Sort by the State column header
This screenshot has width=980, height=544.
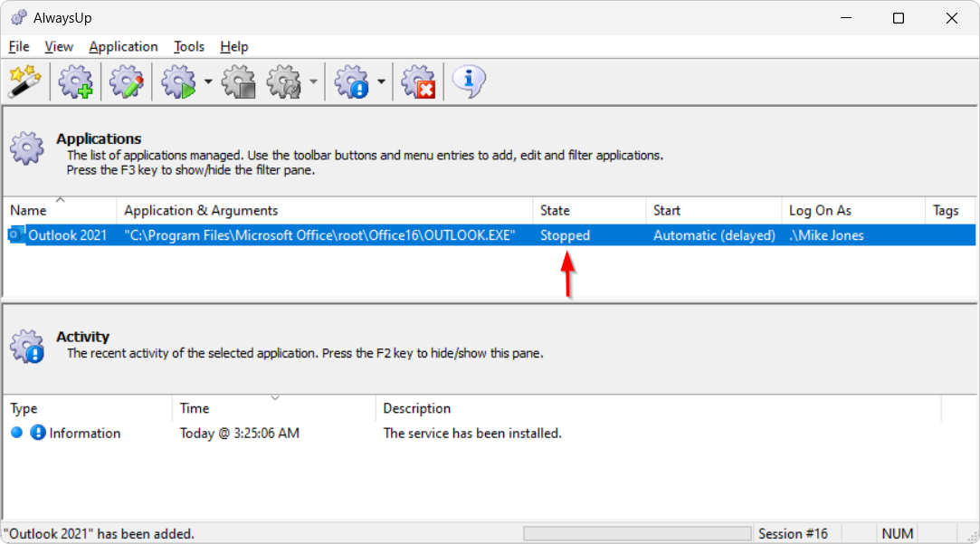click(x=589, y=211)
